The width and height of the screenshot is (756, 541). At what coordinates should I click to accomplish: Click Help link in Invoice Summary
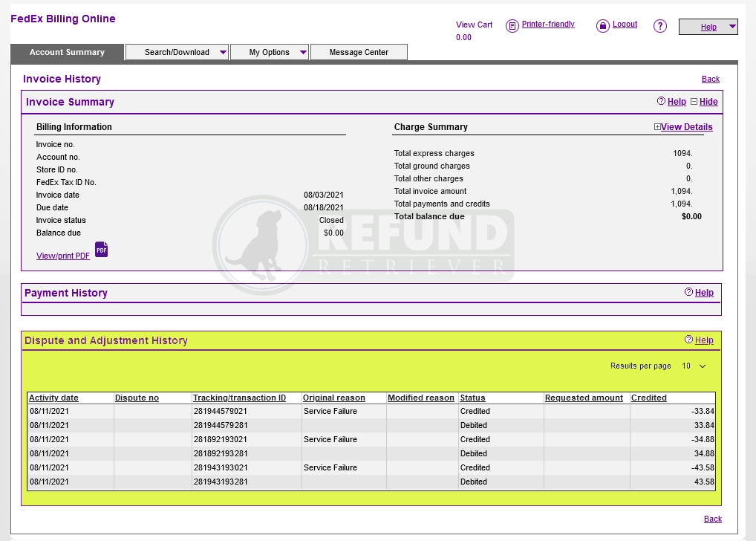(x=677, y=102)
